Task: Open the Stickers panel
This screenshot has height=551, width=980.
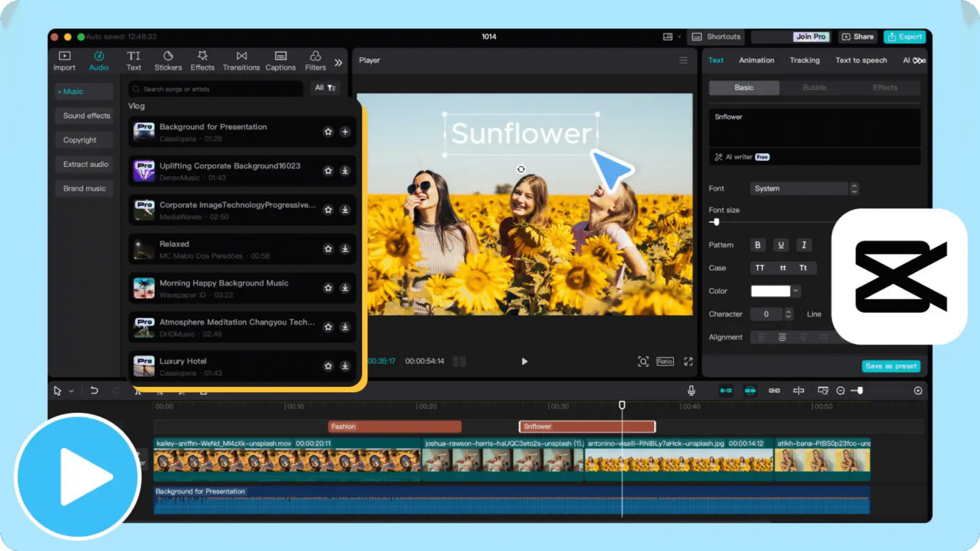Action: (168, 60)
